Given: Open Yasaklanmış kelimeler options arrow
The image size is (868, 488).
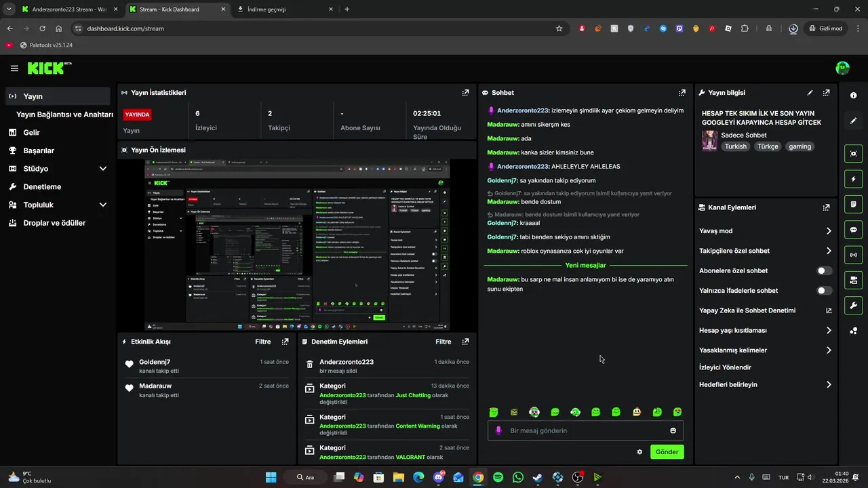Looking at the screenshot, I should tap(829, 350).
